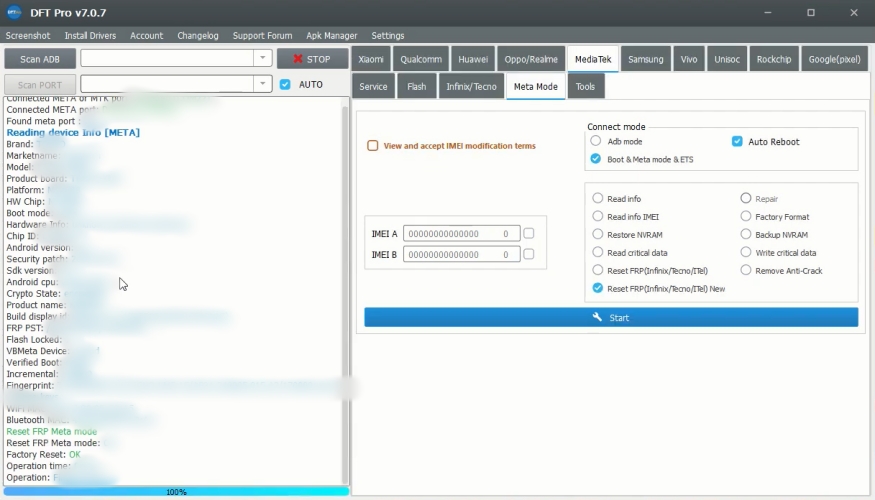Enable the IMEI B checkbox
This screenshot has height=500, width=875.
tap(528, 254)
